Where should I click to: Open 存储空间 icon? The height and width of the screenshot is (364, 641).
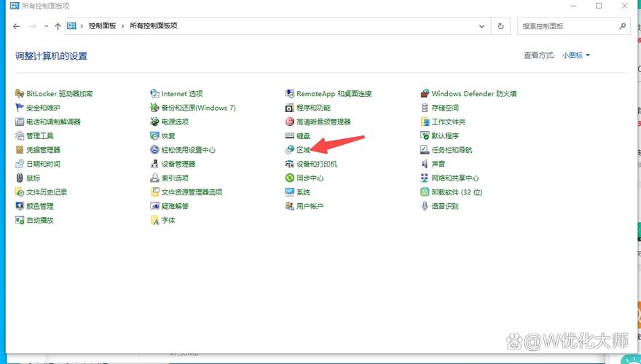pos(425,108)
